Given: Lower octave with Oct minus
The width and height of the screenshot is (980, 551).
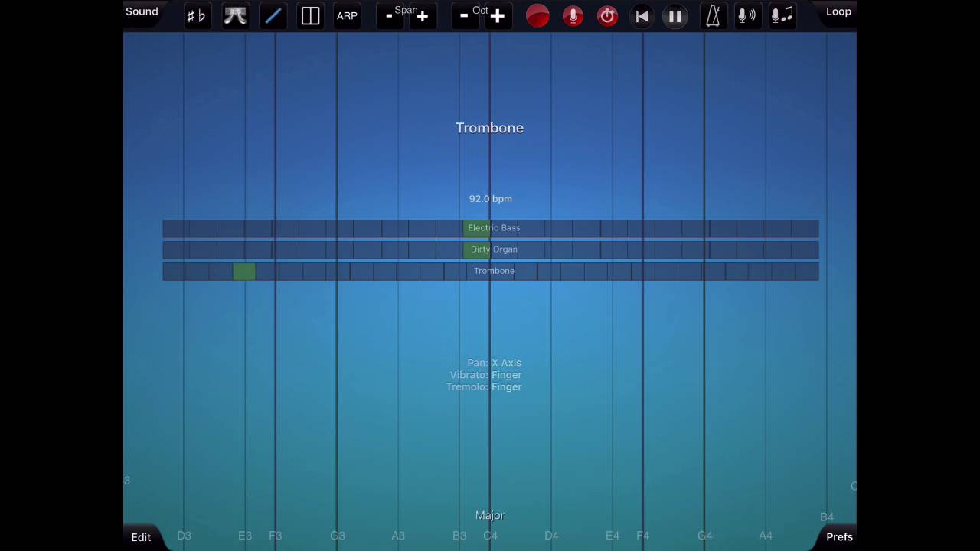Looking at the screenshot, I should [x=464, y=16].
